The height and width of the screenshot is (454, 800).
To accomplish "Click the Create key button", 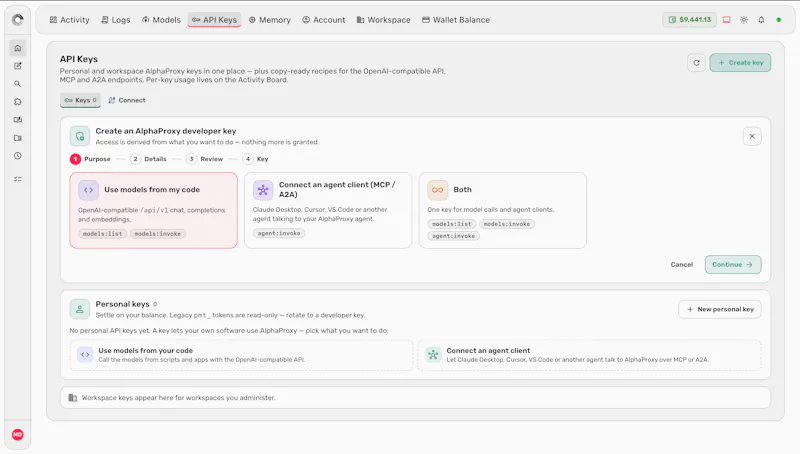I will click(740, 63).
